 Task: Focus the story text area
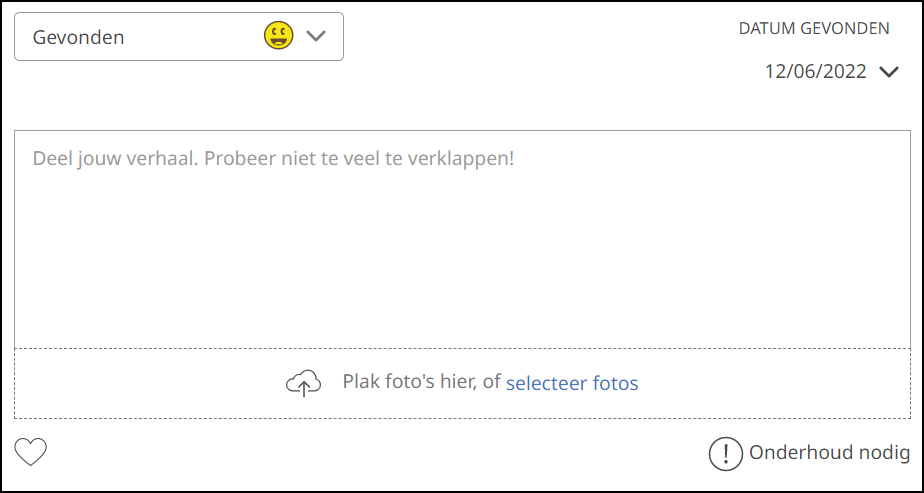pyautogui.click(x=462, y=250)
